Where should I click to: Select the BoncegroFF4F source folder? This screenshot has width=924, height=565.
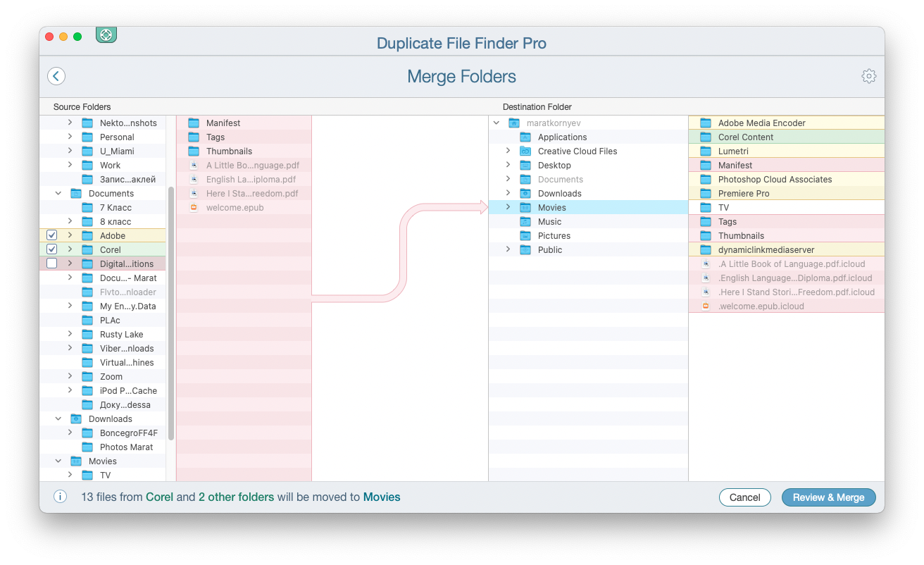(x=103, y=433)
